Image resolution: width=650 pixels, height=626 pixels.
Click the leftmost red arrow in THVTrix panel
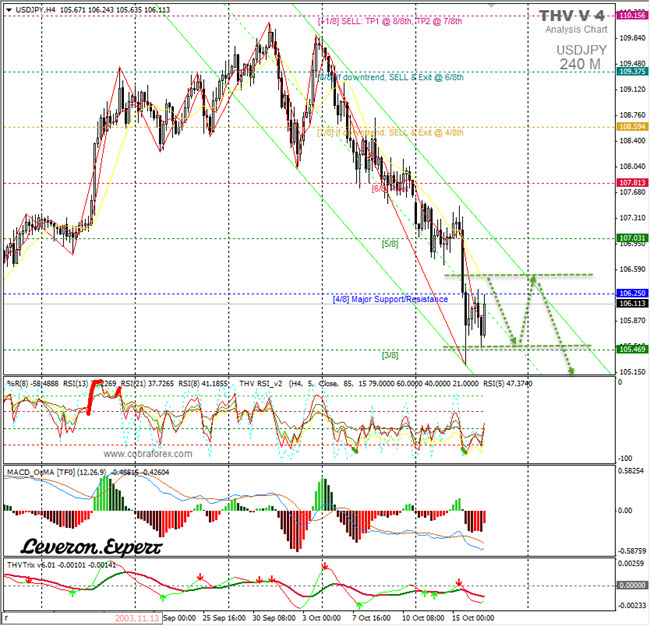point(29,579)
